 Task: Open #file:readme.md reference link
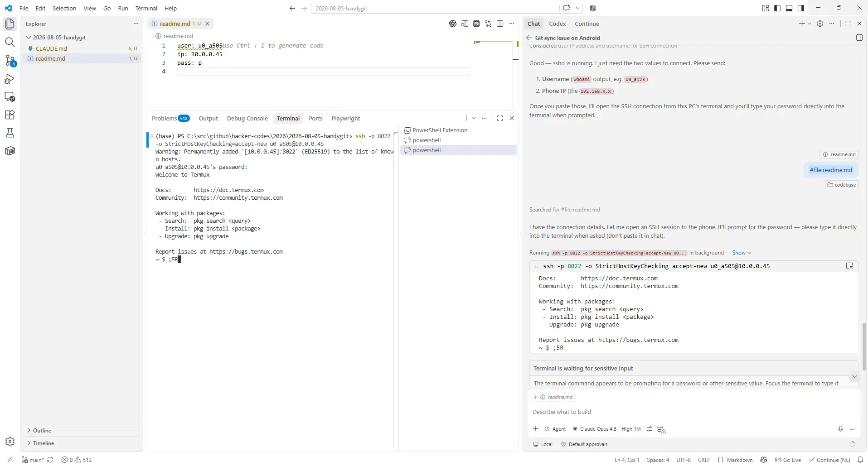pos(831,170)
